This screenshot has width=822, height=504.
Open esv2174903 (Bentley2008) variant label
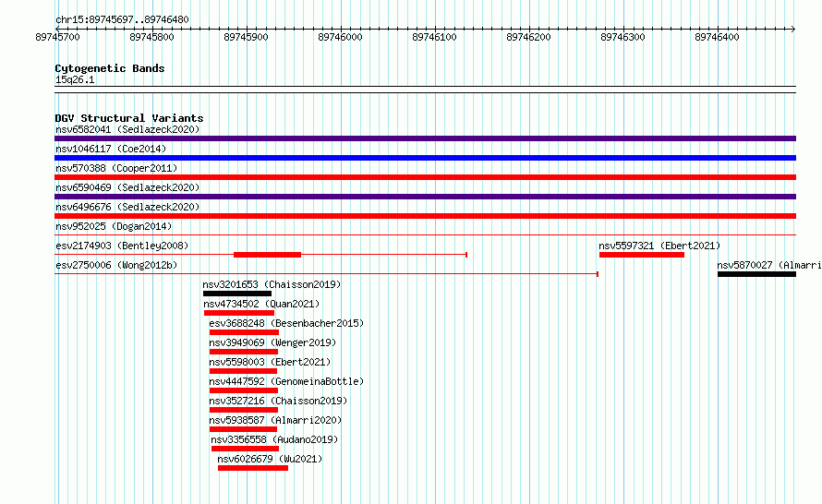coord(122,246)
